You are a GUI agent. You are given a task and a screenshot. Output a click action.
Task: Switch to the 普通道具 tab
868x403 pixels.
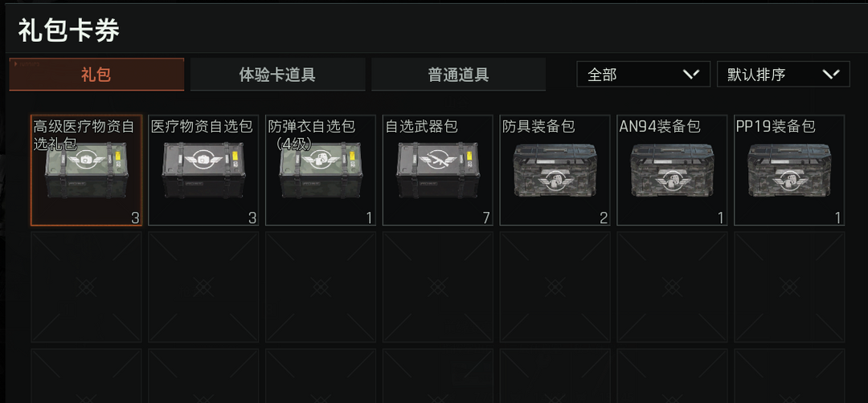tap(458, 75)
